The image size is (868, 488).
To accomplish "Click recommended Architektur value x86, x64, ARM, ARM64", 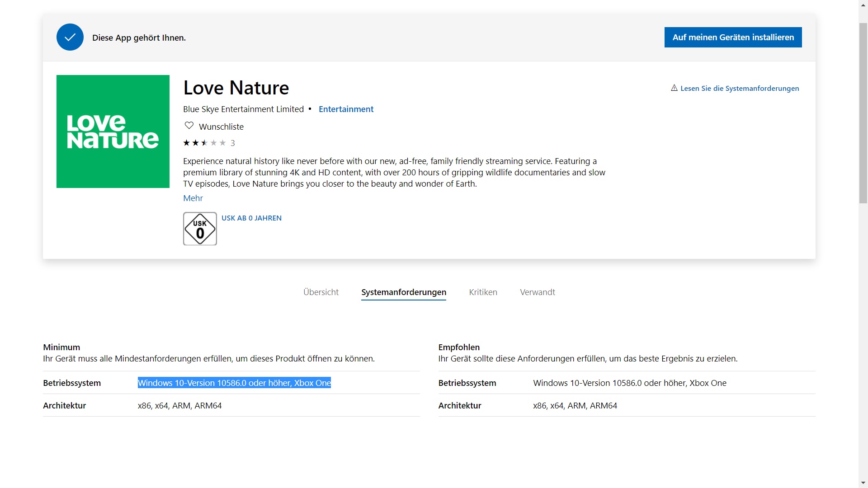I will 575,405.
